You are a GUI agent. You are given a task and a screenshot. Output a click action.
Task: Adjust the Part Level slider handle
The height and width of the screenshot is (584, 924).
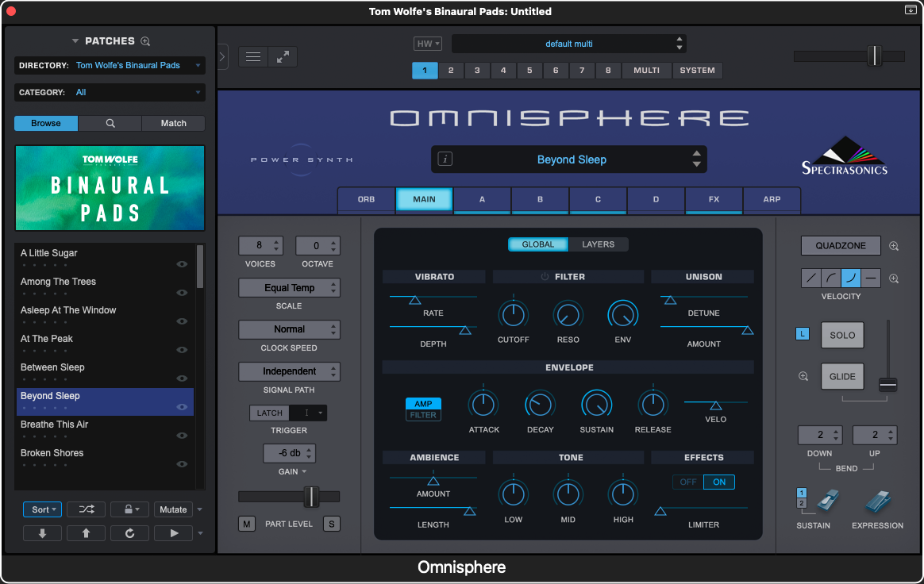[311, 497]
